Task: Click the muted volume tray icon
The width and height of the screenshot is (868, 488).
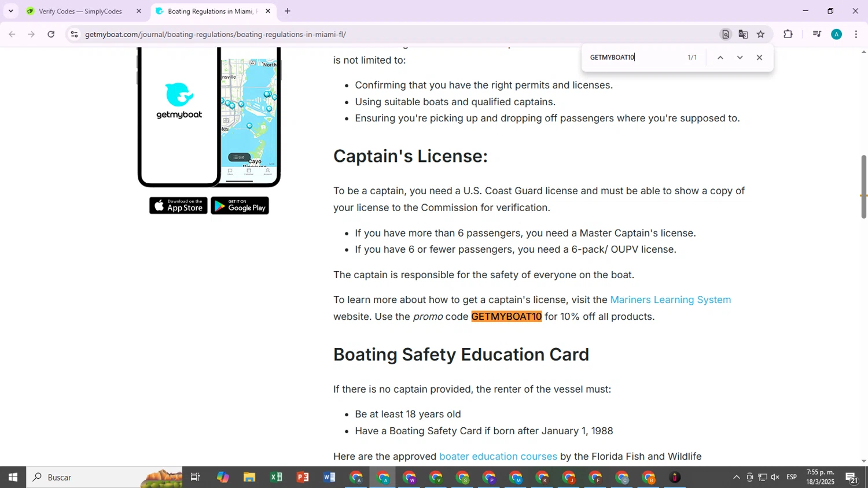Action: point(775,478)
